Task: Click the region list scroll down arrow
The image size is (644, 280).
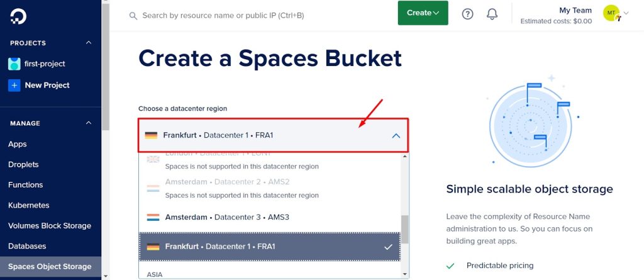Action: [404, 274]
